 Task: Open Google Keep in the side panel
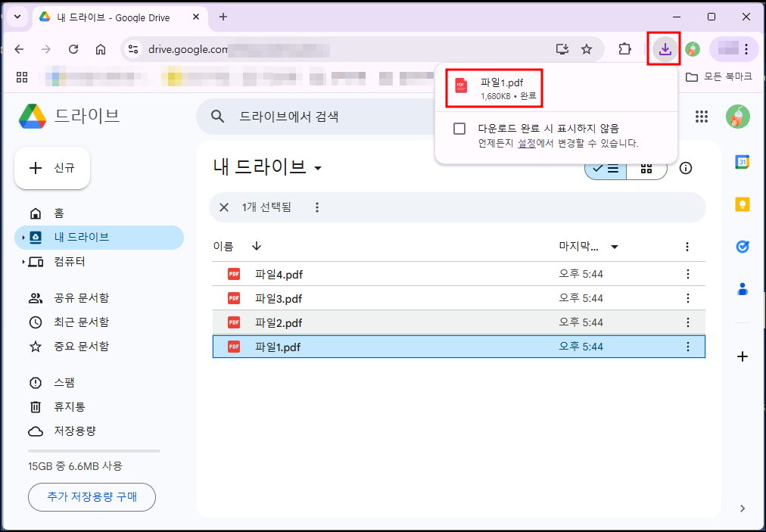click(x=743, y=204)
